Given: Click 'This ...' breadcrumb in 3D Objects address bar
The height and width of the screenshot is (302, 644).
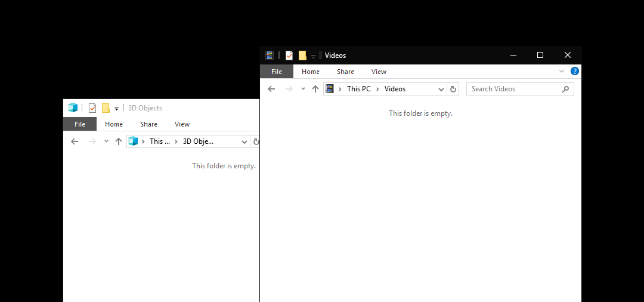Looking at the screenshot, I should point(159,141).
